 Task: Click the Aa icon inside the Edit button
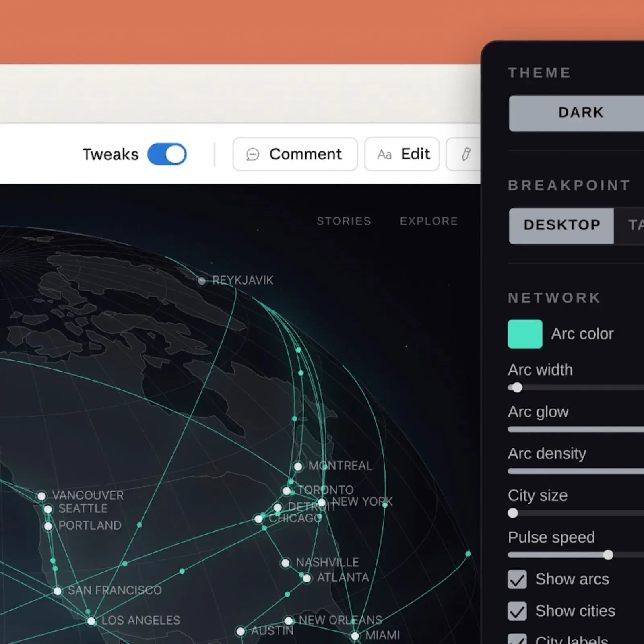coord(384,154)
